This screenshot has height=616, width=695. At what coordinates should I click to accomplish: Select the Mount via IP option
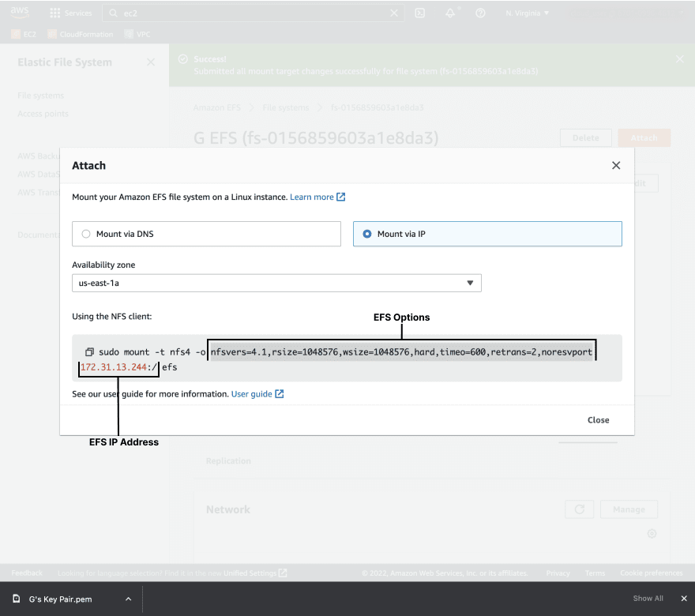[x=487, y=234]
